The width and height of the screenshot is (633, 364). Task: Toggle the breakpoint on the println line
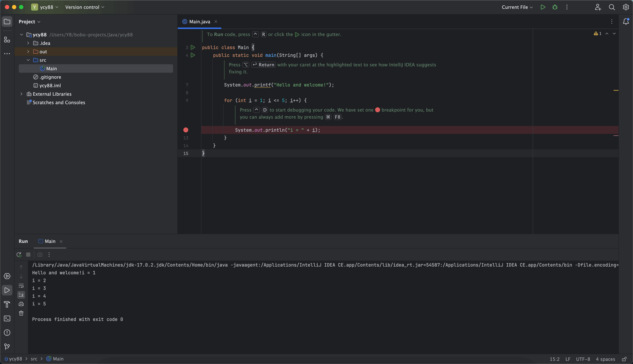point(186,130)
